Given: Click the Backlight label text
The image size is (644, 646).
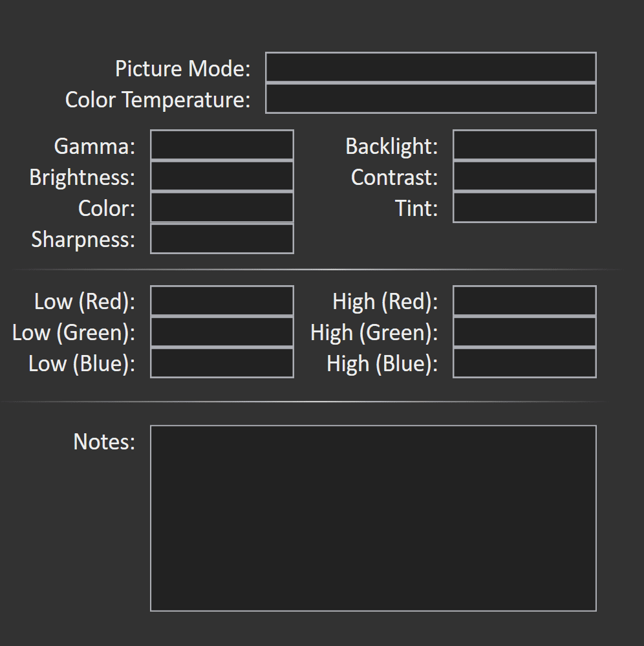Looking at the screenshot, I should coord(391,147).
